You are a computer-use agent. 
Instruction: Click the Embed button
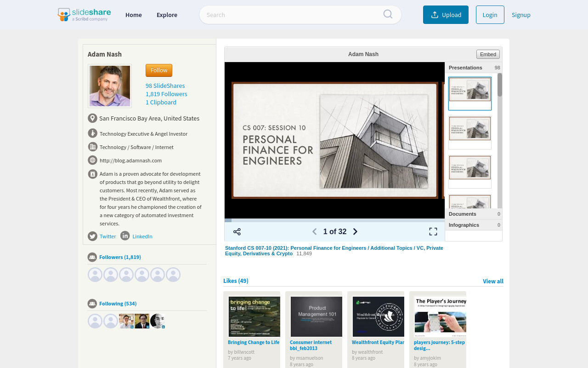[488, 54]
